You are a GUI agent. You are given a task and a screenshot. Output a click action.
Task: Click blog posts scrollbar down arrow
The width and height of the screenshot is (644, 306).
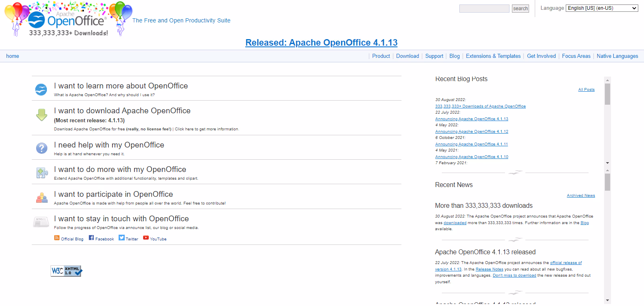pos(607,163)
